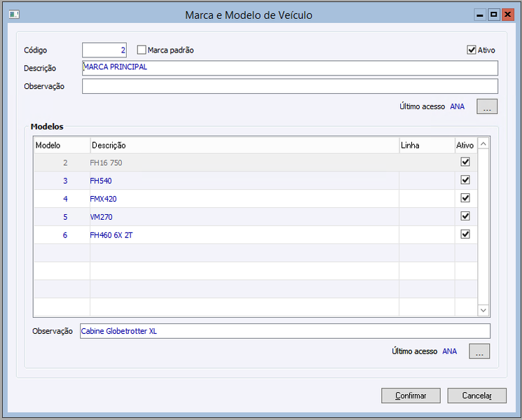This screenshot has width=522, height=420.
Task: Click Linha cell of FH540 row
Action: pyautogui.click(x=427, y=181)
